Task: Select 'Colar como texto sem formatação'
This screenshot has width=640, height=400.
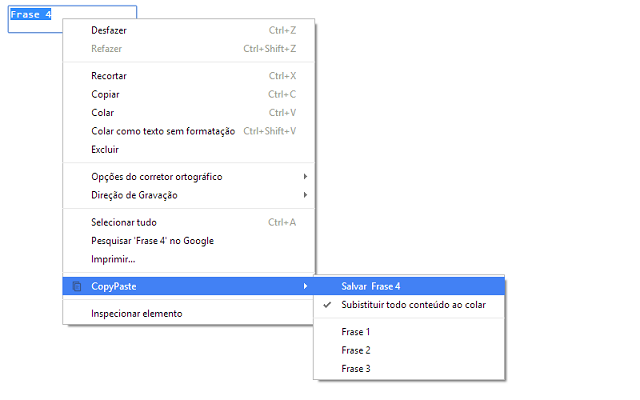Action: click(x=163, y=131)
